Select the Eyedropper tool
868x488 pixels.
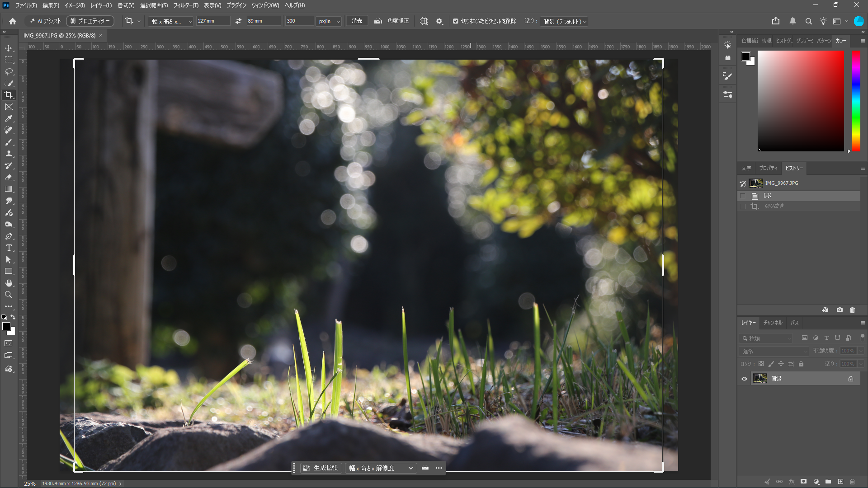pos(9,118)
